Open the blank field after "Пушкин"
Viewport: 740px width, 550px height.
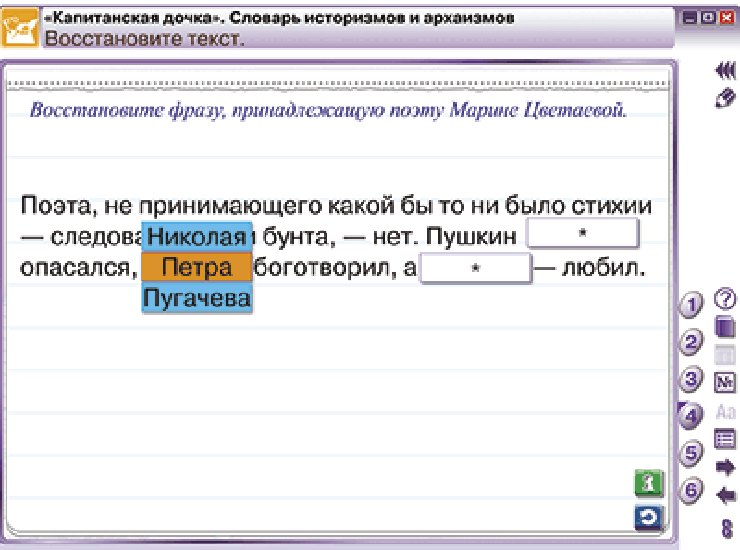tap(582, 233)
